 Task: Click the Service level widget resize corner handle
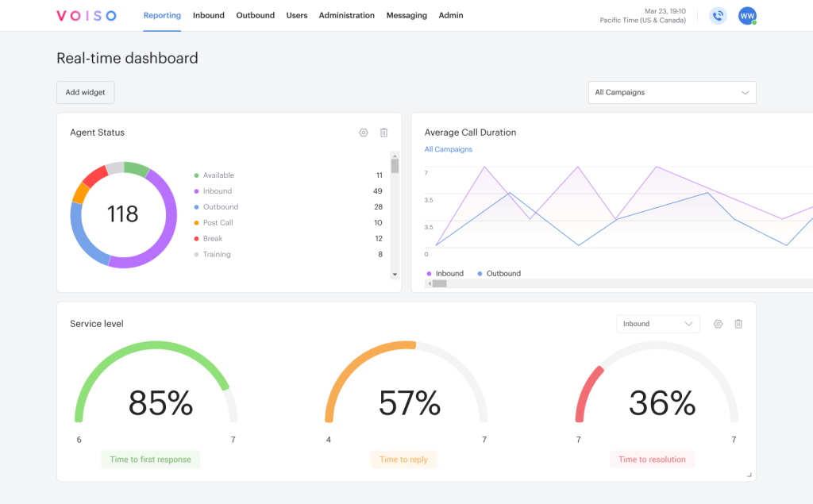[749, 475]
